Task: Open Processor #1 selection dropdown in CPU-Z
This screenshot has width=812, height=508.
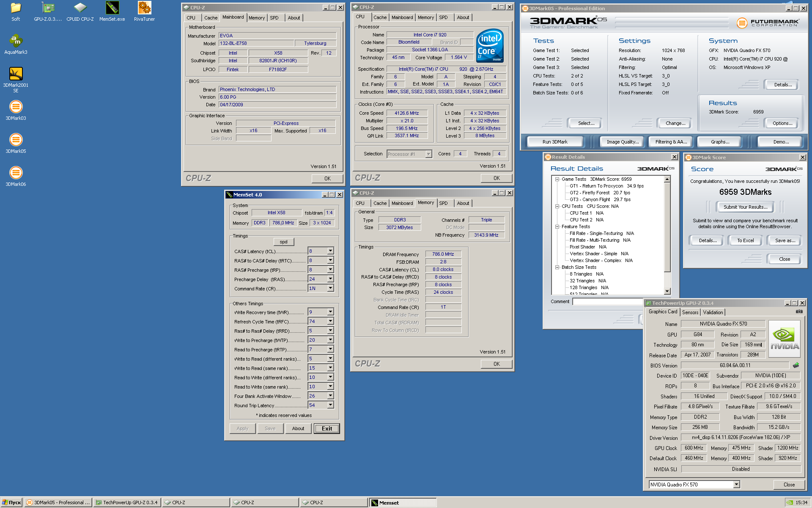Action: coord(428,154)
